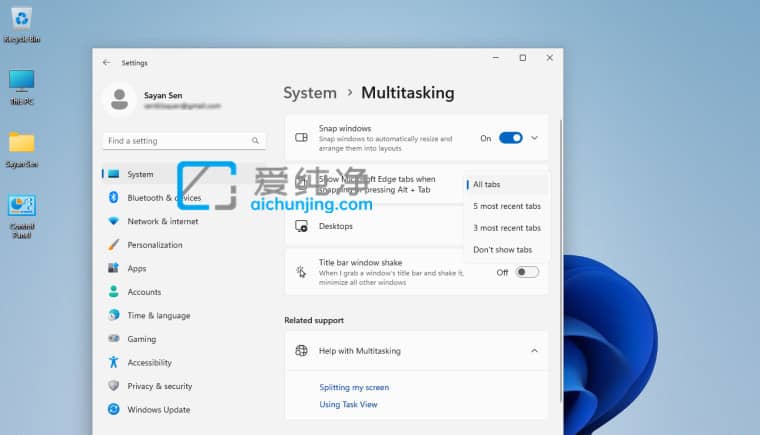Click the Personalization brush icon
This screenshot has width=760, height=435.
coord(113,244)
